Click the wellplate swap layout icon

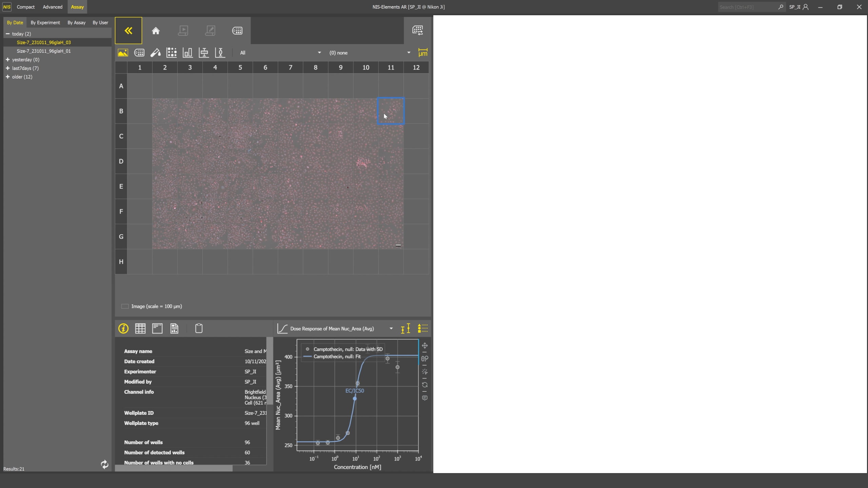(x=417, y=30)
